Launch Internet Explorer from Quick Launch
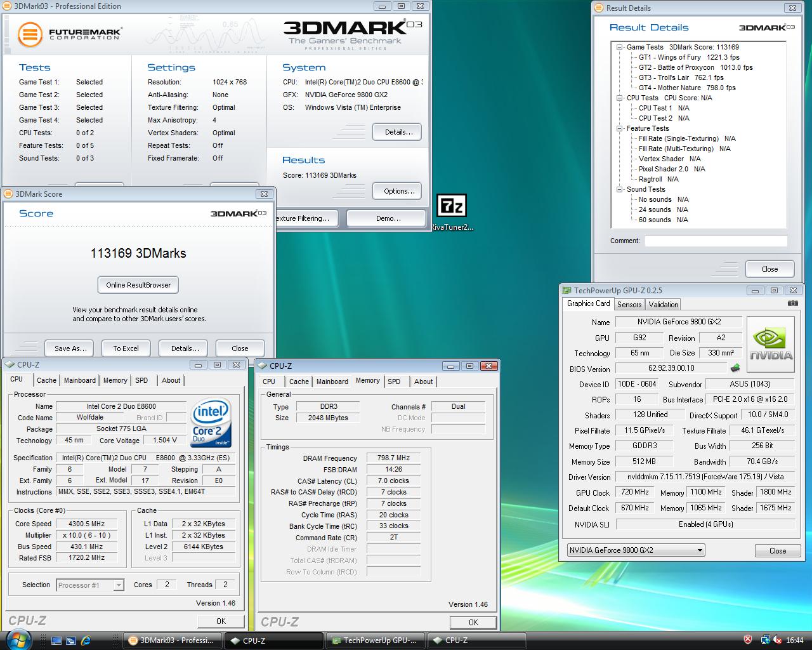This screenshot has width=812, height=650. click(x=85, y=640)
